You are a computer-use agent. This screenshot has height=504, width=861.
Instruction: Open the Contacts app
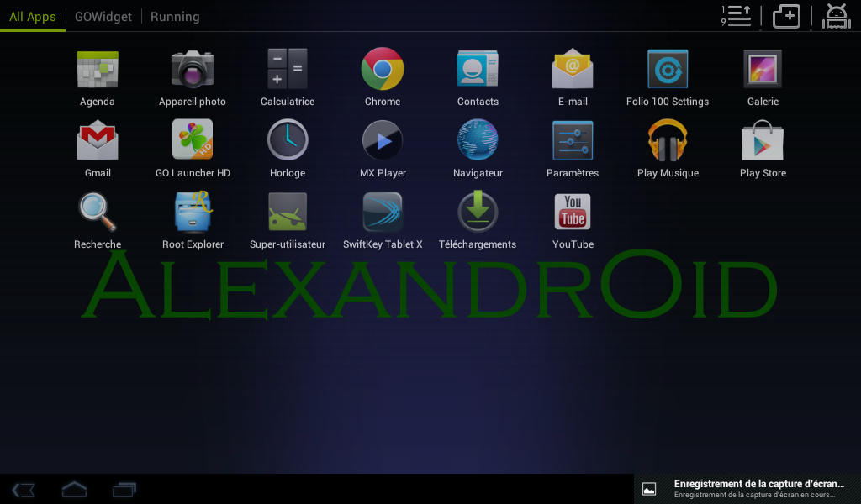[478, 76]
